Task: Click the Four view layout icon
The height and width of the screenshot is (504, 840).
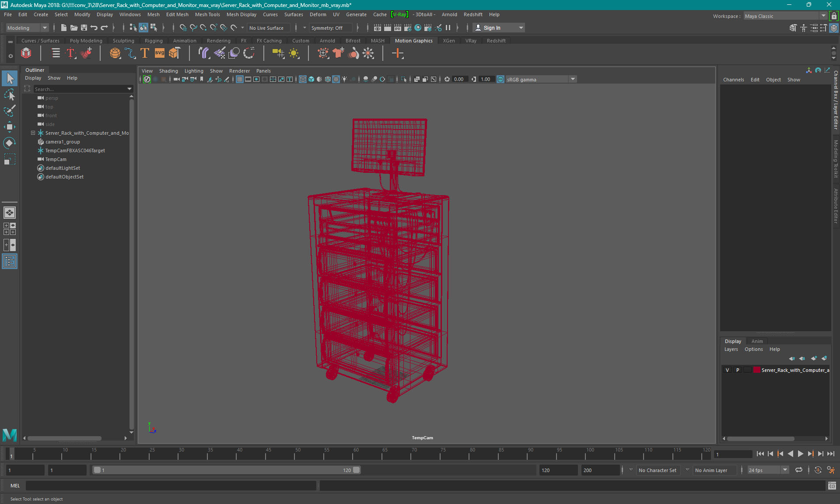Action: [x=10, y=229]
